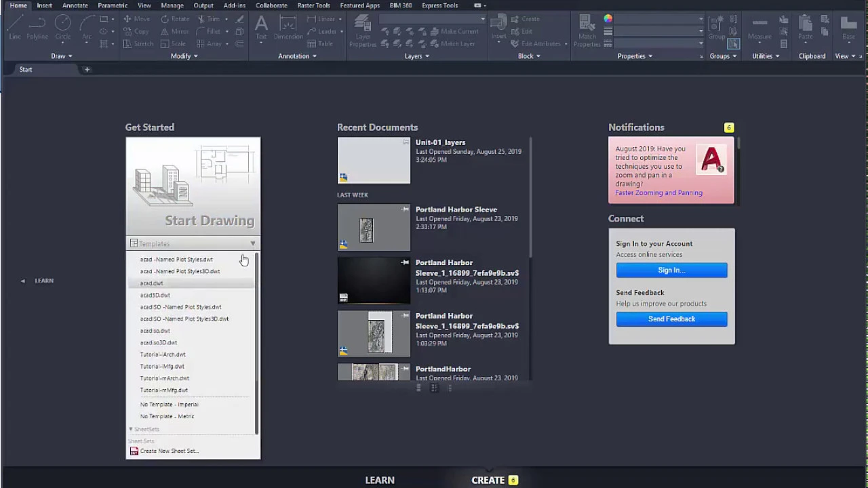868x488 pixels.
Task: Open Faster Zooming and Panning link
Action: pos(658,192)
